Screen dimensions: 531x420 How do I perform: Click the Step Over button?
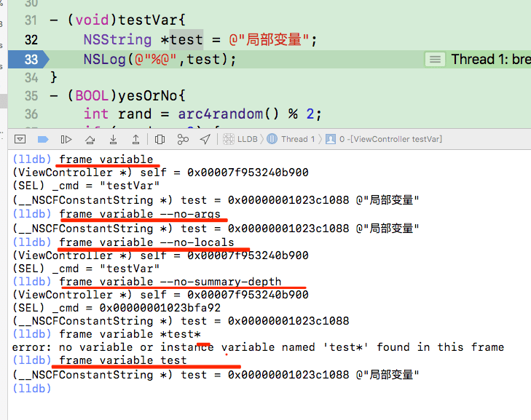(90, 139)
